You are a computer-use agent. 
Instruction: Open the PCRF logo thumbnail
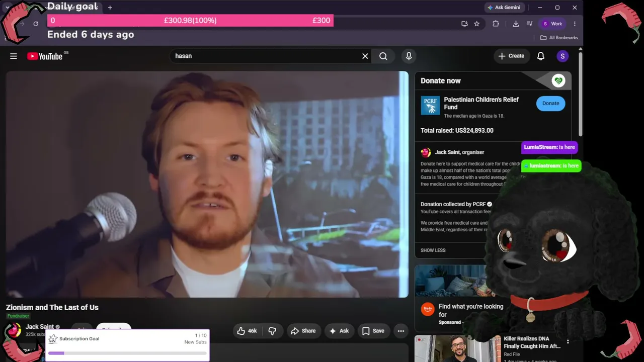(430, 106)
